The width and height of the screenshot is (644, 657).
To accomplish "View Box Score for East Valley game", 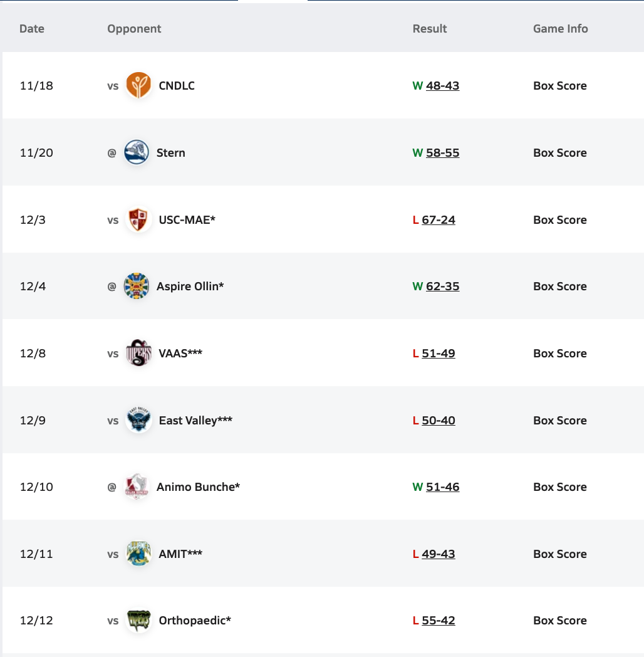I will (x=559, y=421).
